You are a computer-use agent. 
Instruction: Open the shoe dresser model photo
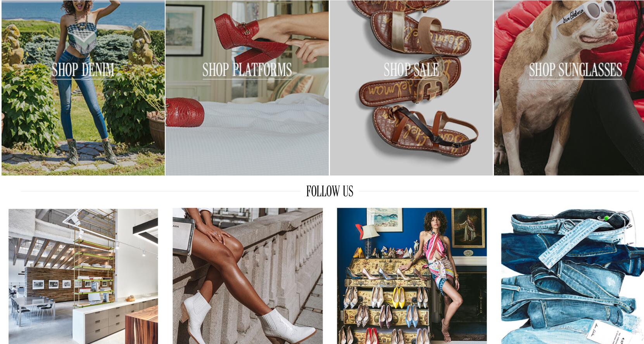[x=412, y=276]
